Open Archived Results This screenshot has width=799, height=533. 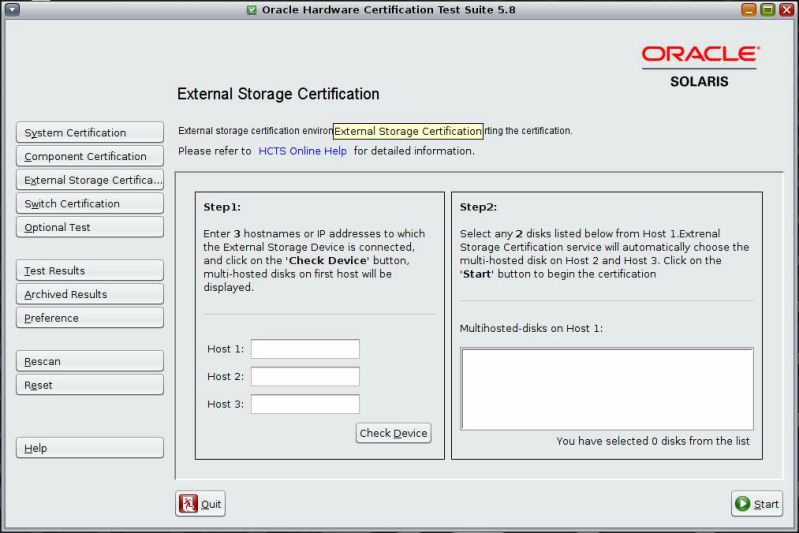[x=90, y=294]
